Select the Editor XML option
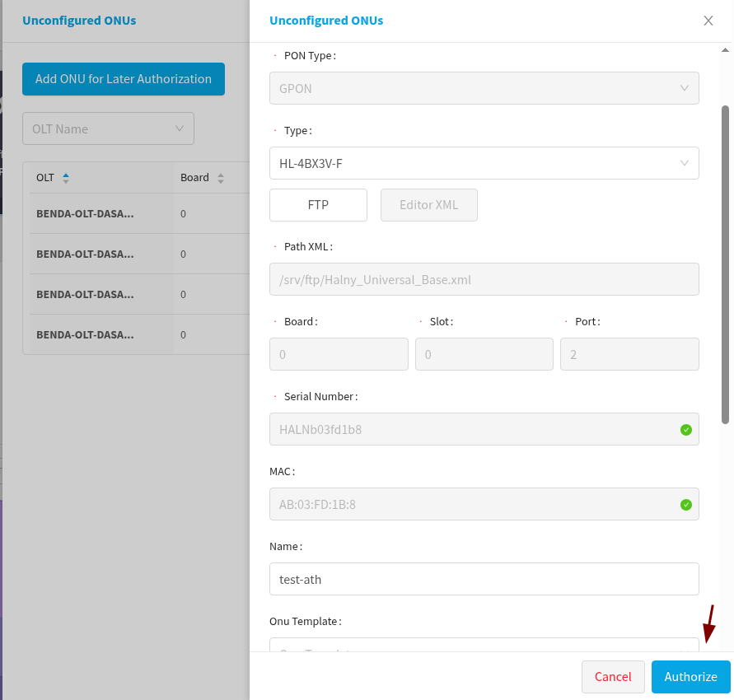 [x=428, y=205]
